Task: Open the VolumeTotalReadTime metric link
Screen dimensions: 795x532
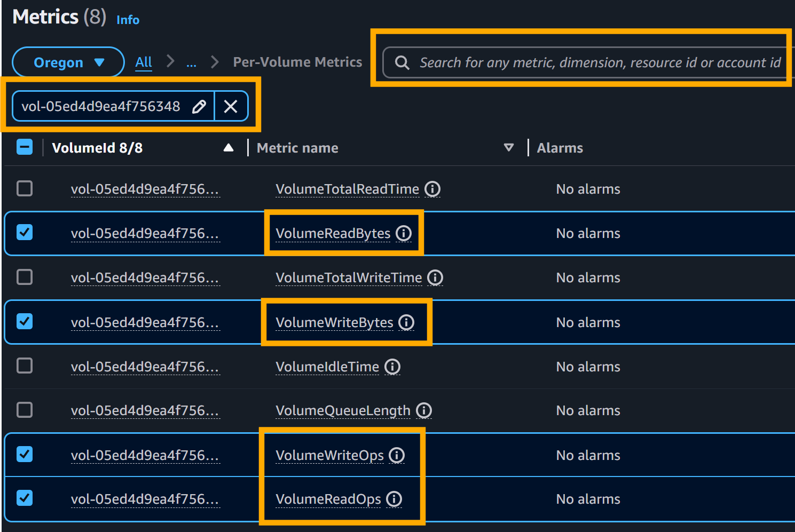Action: 347,189
